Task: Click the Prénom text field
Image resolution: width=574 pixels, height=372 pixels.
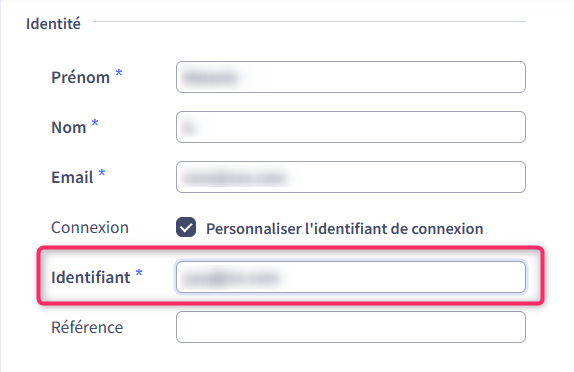Action: (x=351, y=77)
